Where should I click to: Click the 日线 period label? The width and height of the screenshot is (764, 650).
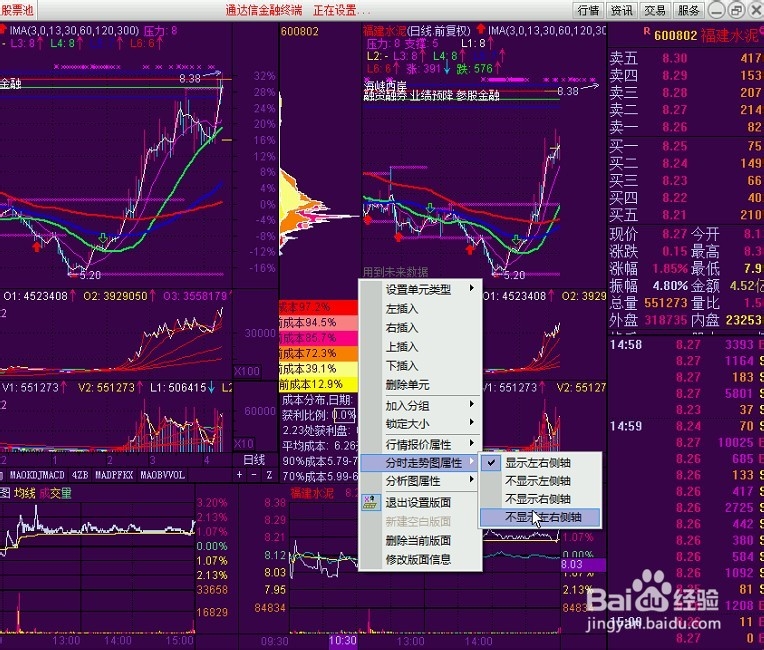(254, 459)
